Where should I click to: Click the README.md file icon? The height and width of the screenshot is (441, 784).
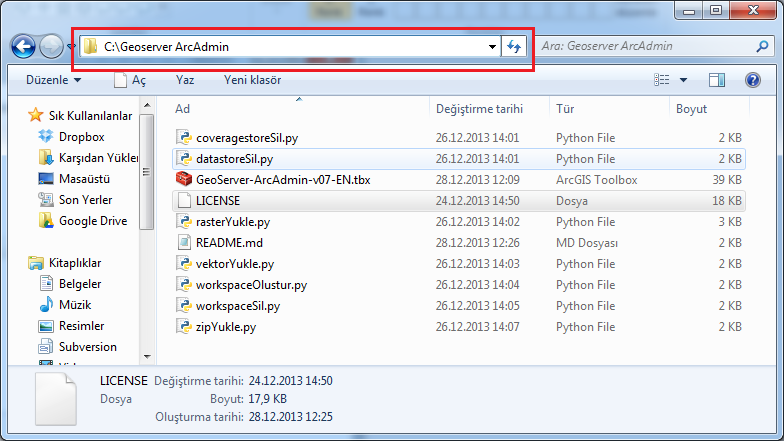point(184,242)
